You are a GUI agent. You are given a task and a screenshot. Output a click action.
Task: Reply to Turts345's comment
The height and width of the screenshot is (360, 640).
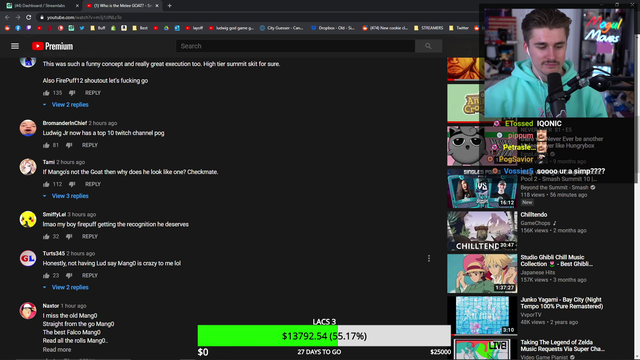coord(90,276)
